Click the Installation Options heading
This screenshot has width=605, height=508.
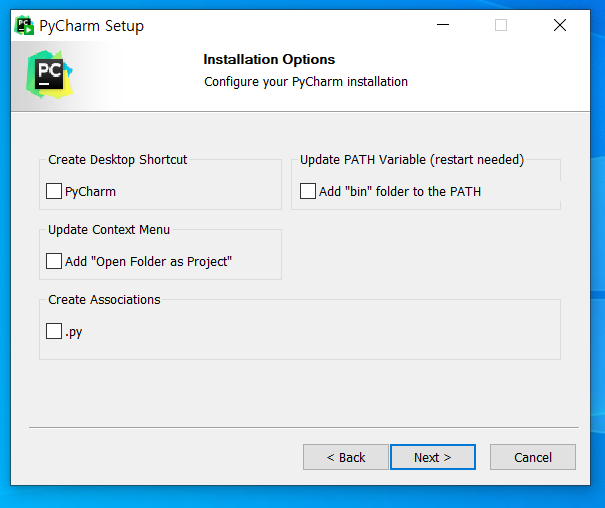[x=269, y=59]
